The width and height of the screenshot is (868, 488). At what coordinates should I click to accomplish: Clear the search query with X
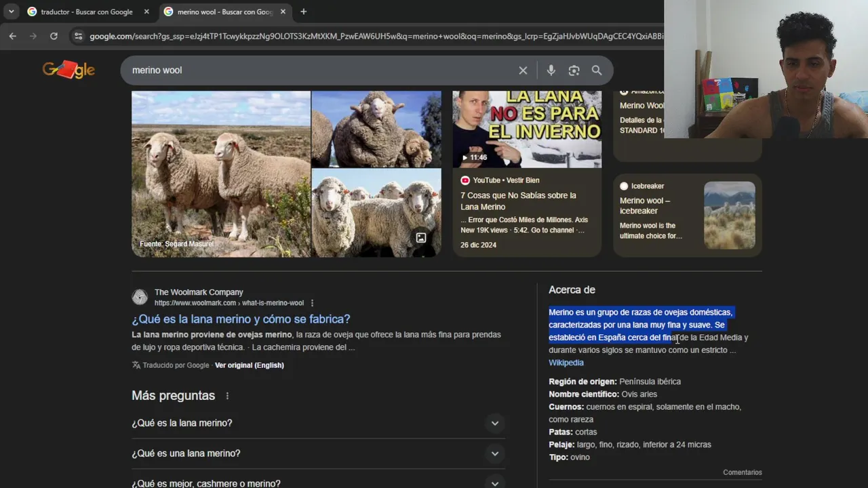pos(523,70)
